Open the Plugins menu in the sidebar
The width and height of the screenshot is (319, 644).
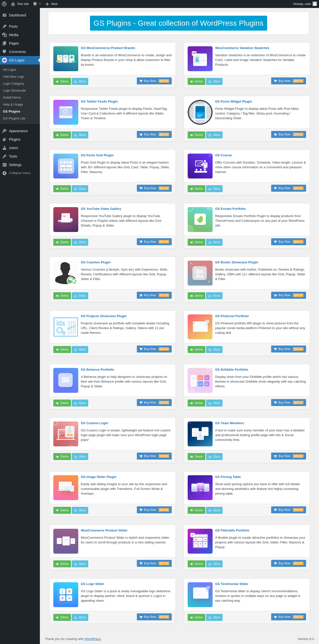coord(20,140)
